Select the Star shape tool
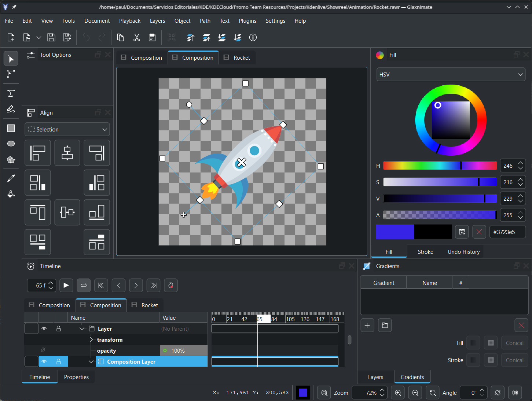 [11, 160]
